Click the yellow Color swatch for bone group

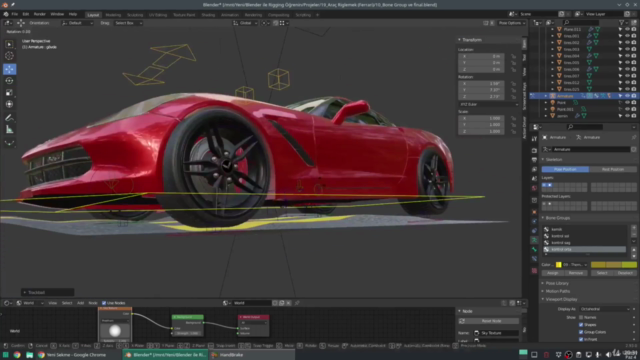558,265
